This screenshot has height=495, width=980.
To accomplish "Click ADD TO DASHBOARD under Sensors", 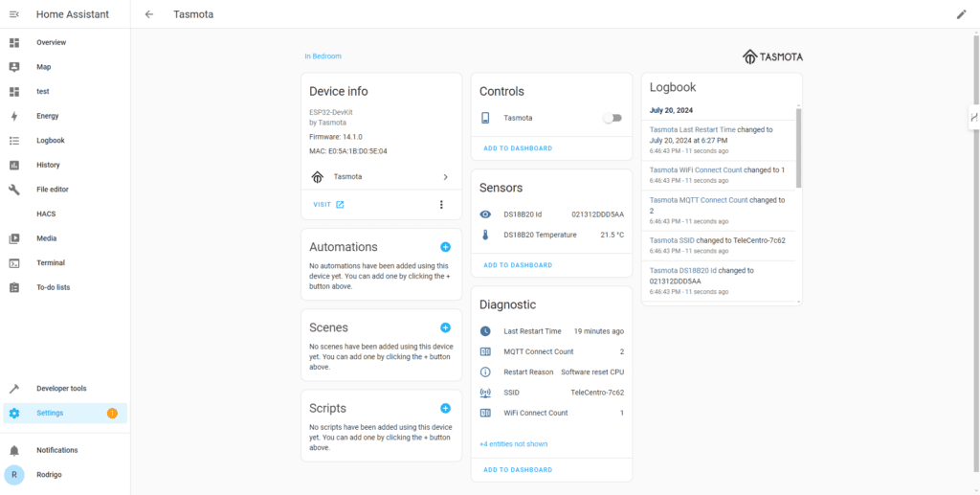I will click(x=518, y=265).
